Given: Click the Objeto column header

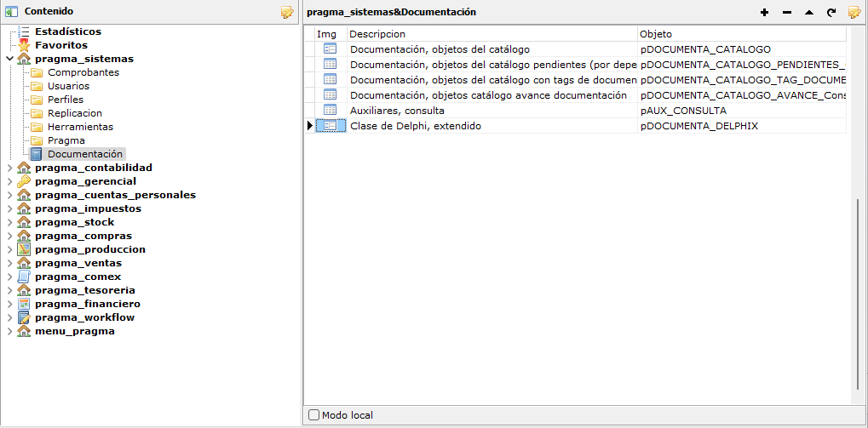Looking at the screenshot, I should pos(742,34).
